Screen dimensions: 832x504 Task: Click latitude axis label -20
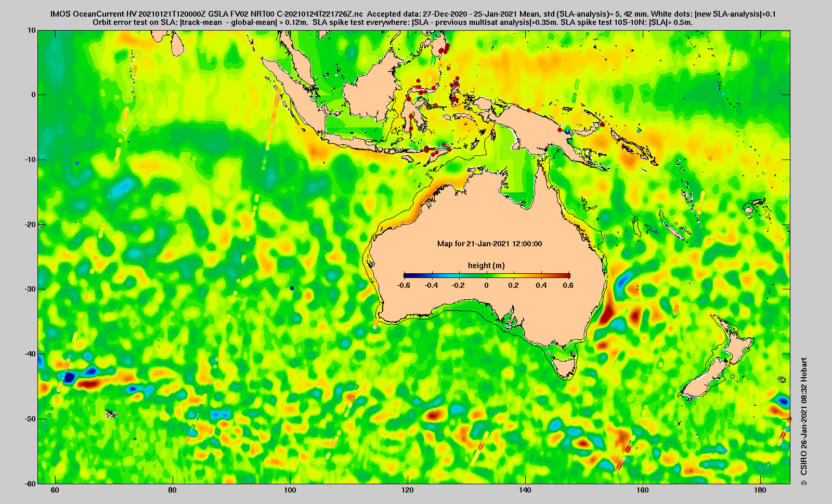pos(30,224)
